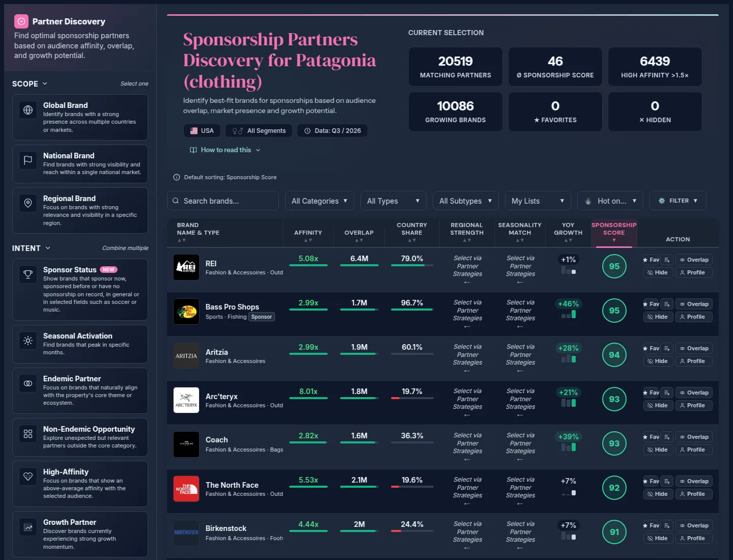The height and width of the screenshot is (560, 733).
Task: Click the globe icon of Global Brand
Action: click(28, 110)
